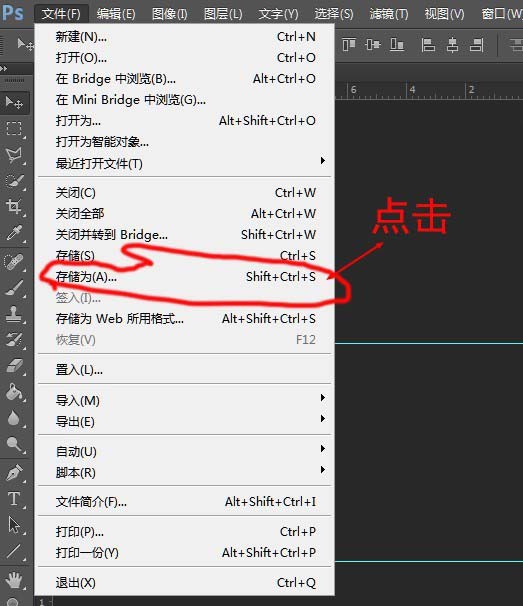Viewport: 523px width, 606px height.
Task: Choose 存储为 Web 所用格式... menu entry
Action: 185,319
